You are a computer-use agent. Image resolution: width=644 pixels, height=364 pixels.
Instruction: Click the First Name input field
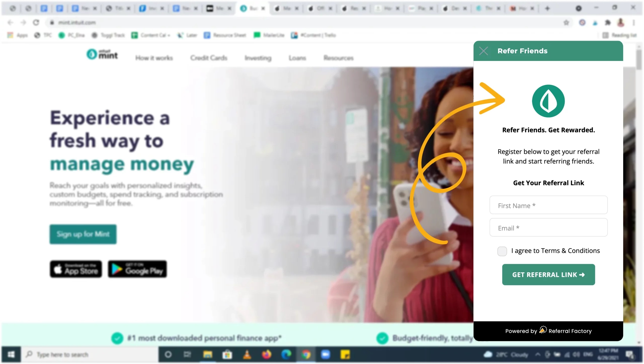pos(548,205)
